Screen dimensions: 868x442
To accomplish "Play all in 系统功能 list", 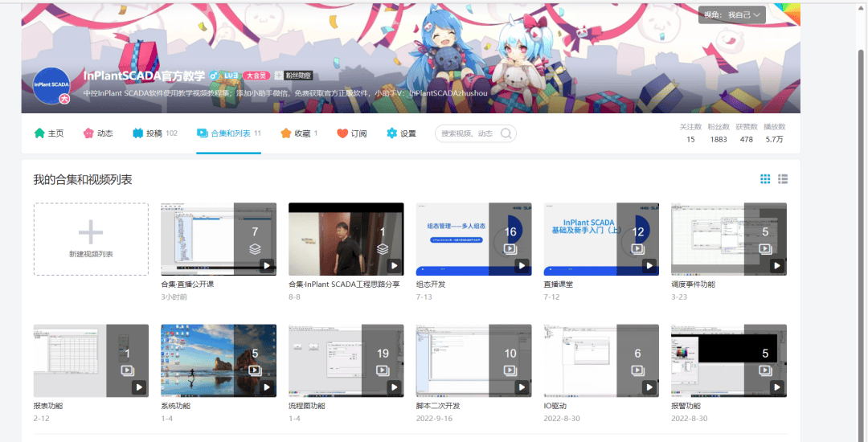I will point(267,387).
